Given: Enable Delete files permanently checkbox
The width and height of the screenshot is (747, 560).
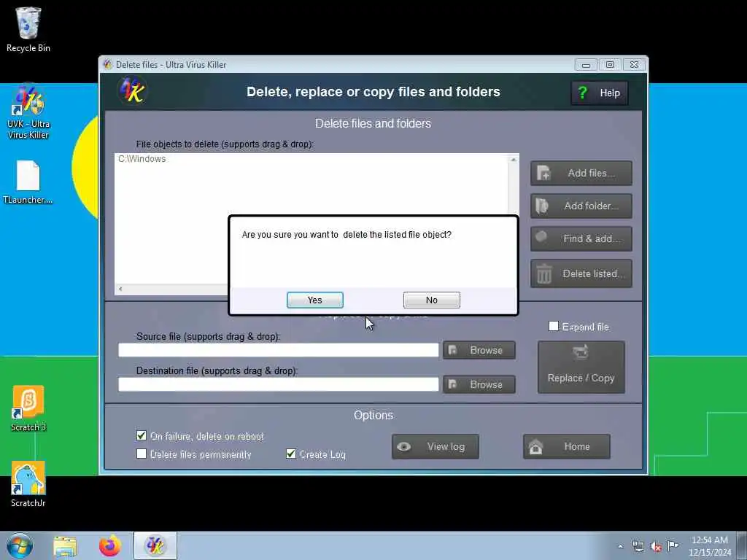Looking at the screenshot, I should [x=142, y=454].
